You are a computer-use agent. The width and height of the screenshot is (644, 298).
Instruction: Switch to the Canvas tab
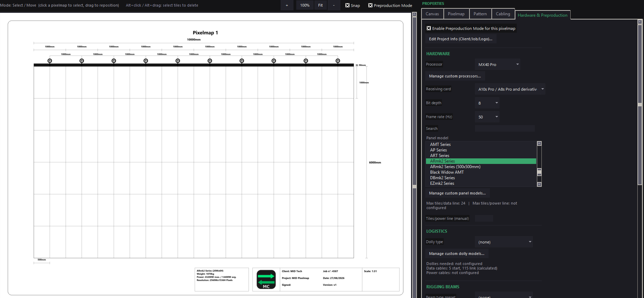[432, 14]
